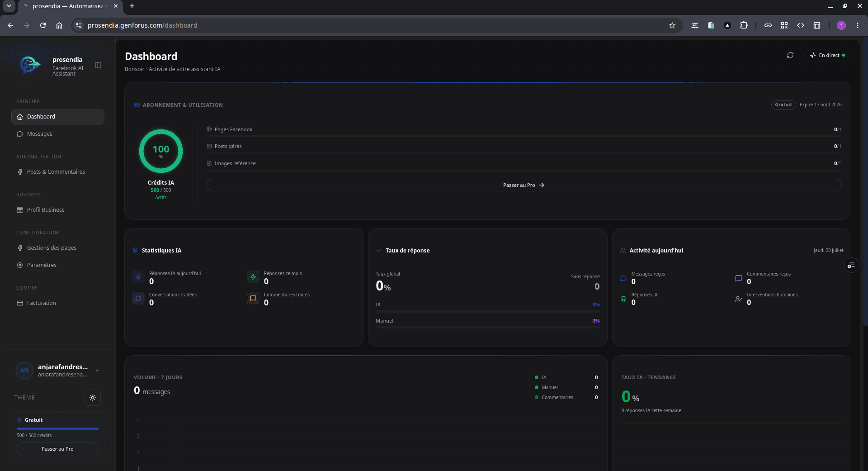Viewport: 868px width, 471px height.
Task: Click the Messages reçus bubble icon
Action: [623, 278]
